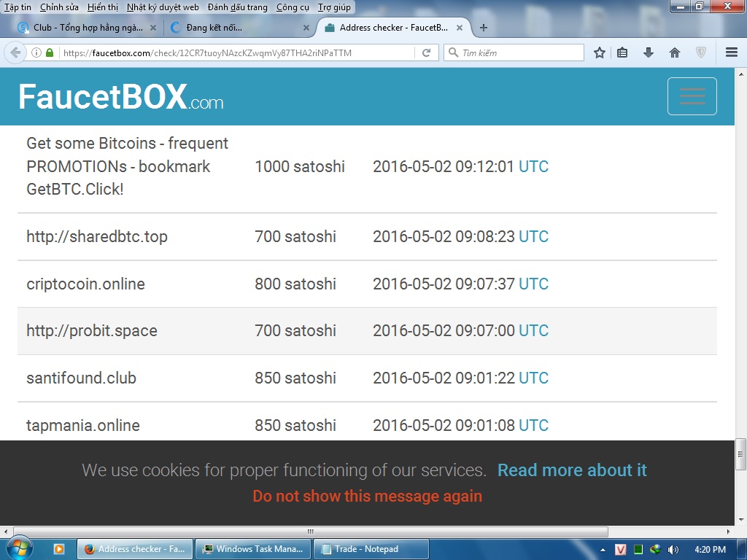The height and width of the screenshot is (560, 747).
Task: Click the Address checker Firefox taskbar button
Action: 135,548
